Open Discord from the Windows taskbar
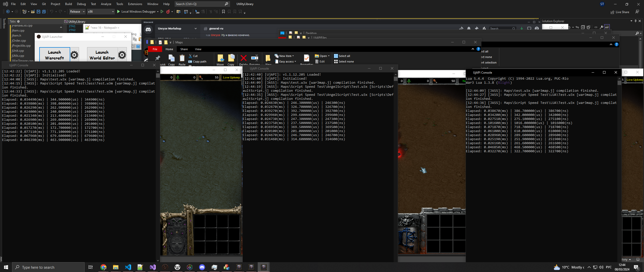Viewport: 644px width, 272px height. pyautogui.click(x=202, y=267)
